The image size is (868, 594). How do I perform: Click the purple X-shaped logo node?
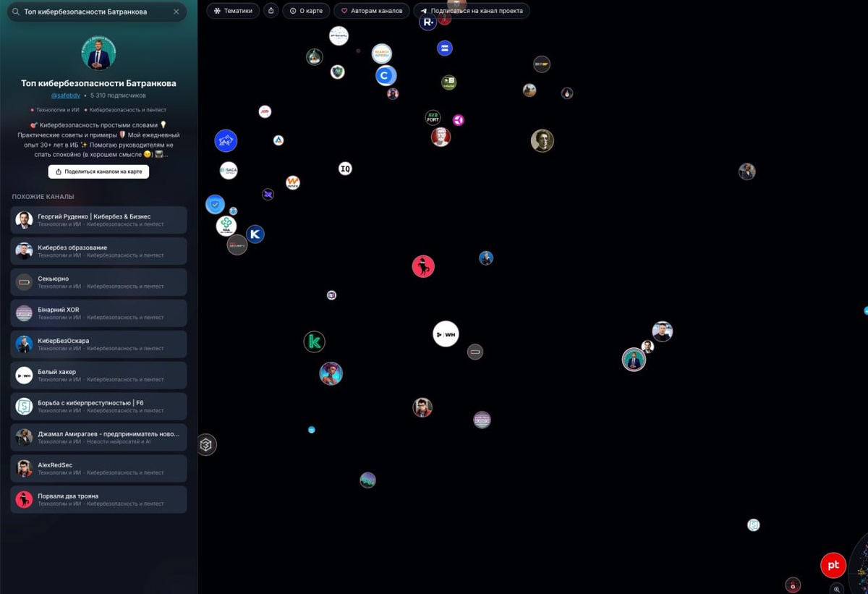[x=268, y=195]
